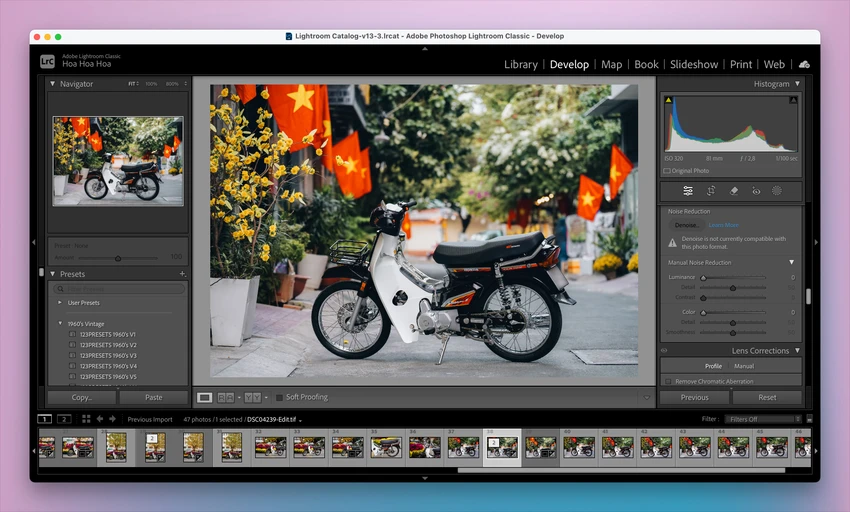Toggle the Original Photo option

coord(667,171)
